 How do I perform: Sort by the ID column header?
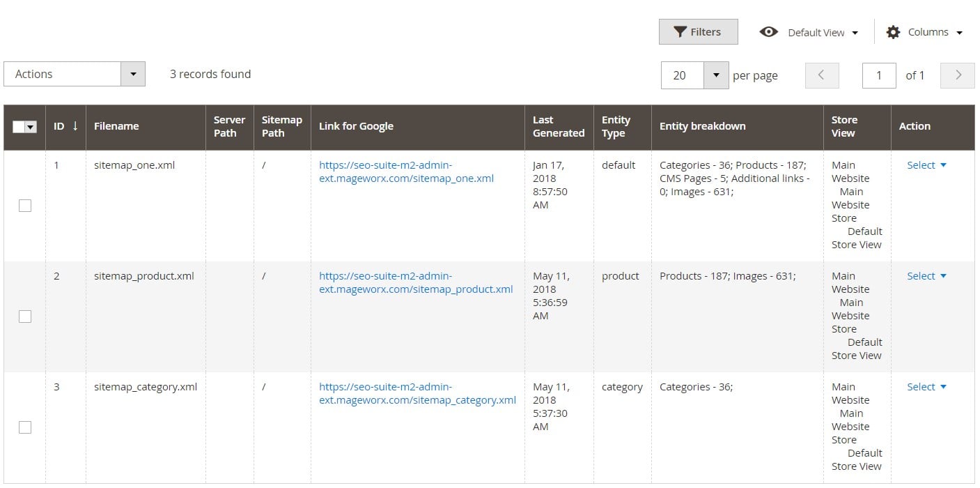[x=65, y=126]
